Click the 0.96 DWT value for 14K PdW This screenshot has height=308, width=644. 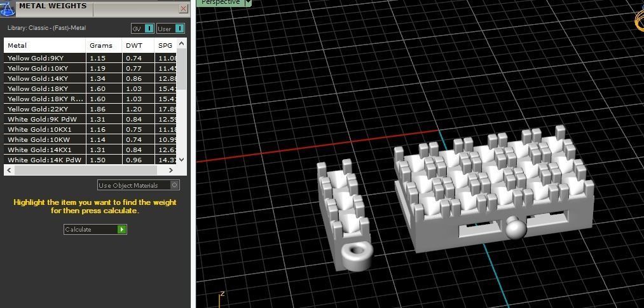coord(134,160)
